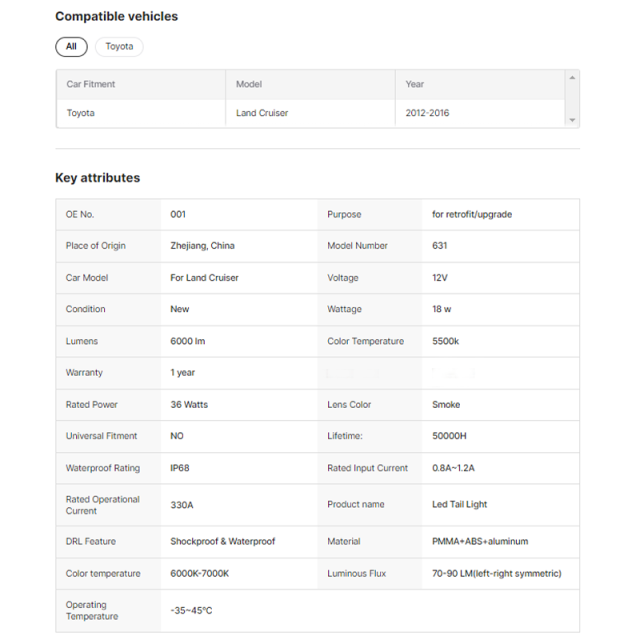This screenshot has width=640, height=640.
Task: Click the IP68 waterproof rating value
Action: (x=181, y=468)
